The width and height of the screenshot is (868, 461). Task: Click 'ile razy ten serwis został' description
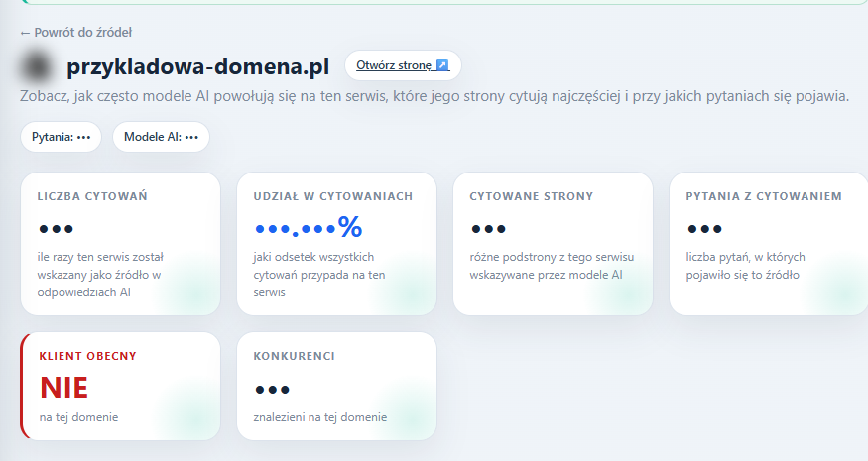pos(100,275)
